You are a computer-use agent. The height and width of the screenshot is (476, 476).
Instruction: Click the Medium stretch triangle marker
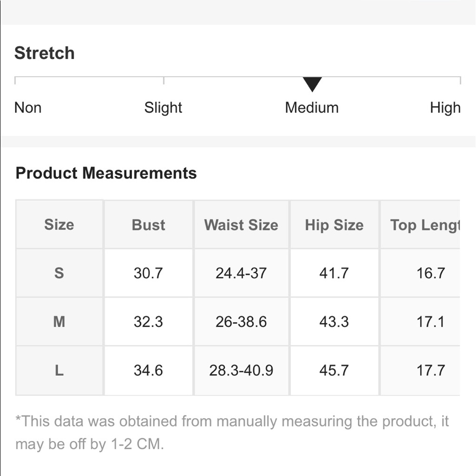coord(312,84)
